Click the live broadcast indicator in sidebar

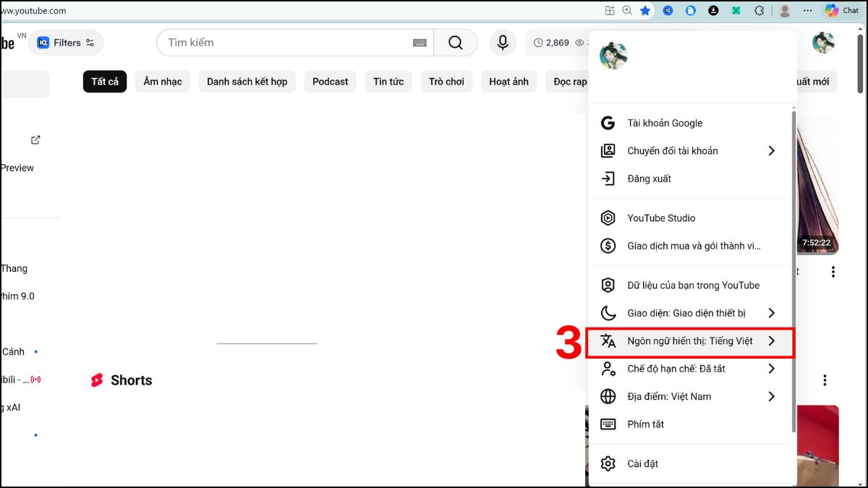pyautogui.click(x=36, y=380)
